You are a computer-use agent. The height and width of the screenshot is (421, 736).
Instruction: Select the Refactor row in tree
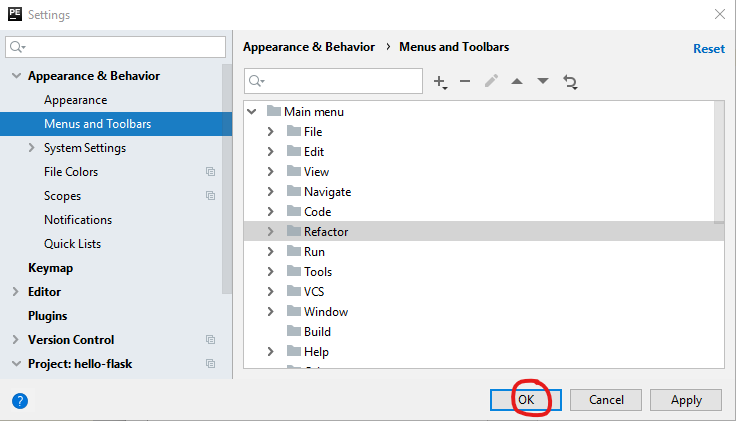click(x=484, y=231)
